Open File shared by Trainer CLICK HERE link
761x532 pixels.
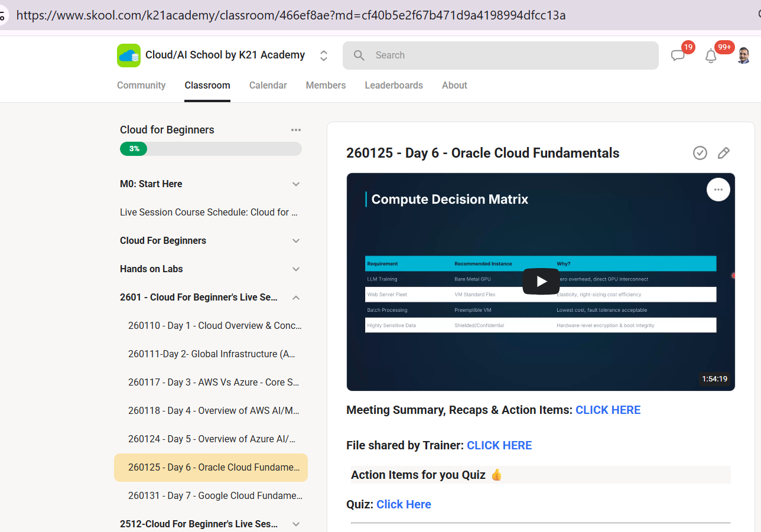click(x=499, y=446)
